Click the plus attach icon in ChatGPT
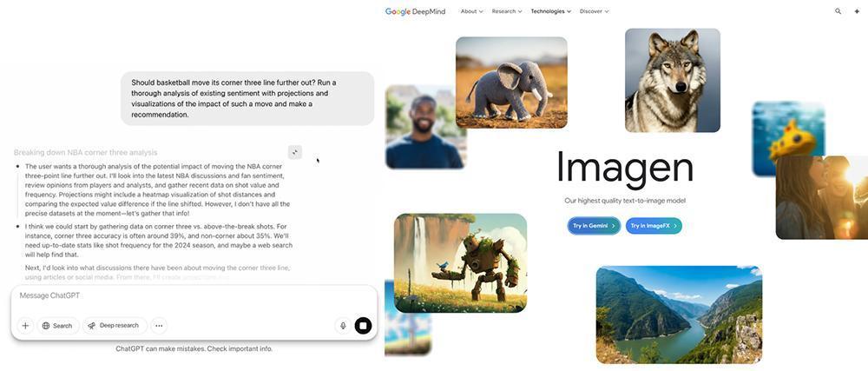This screenshot has height=371, width=868. [25, 326]
